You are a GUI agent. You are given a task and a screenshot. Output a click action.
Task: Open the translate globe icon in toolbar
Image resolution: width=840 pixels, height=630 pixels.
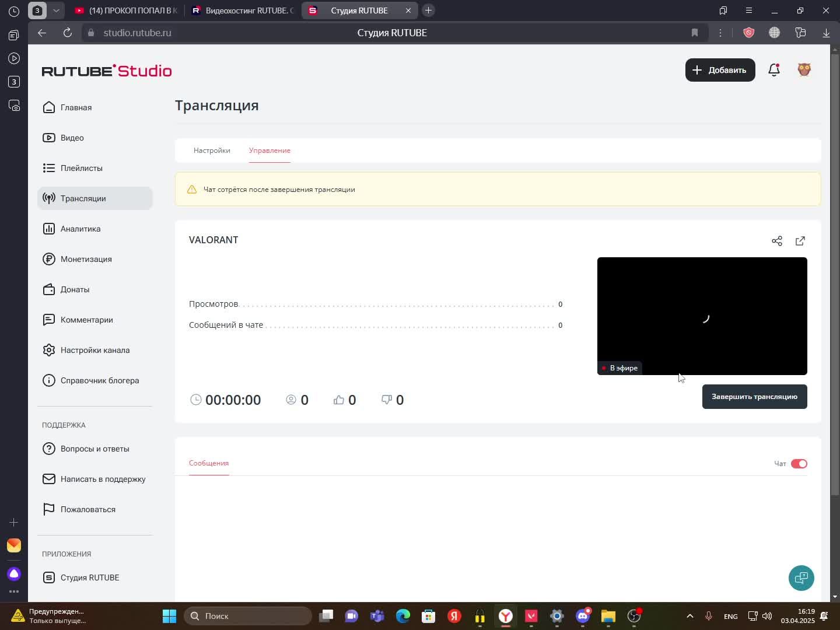tap(774, 33)
